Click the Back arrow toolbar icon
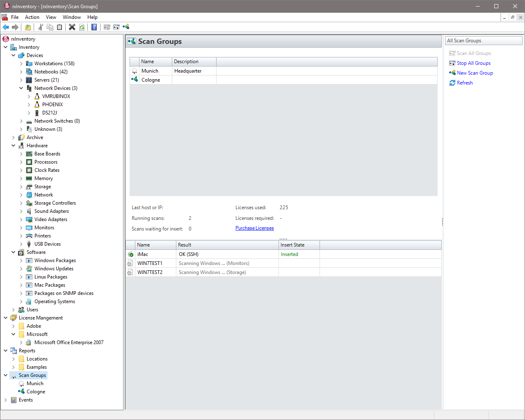The width and height of the screenshot is (525, 420). coord(6,27)
